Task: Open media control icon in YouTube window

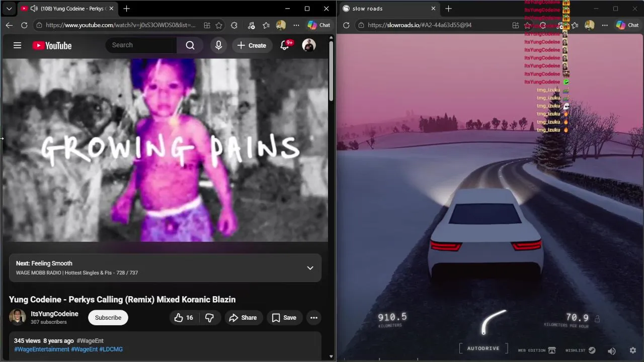Action: click(x=251, y=25)
